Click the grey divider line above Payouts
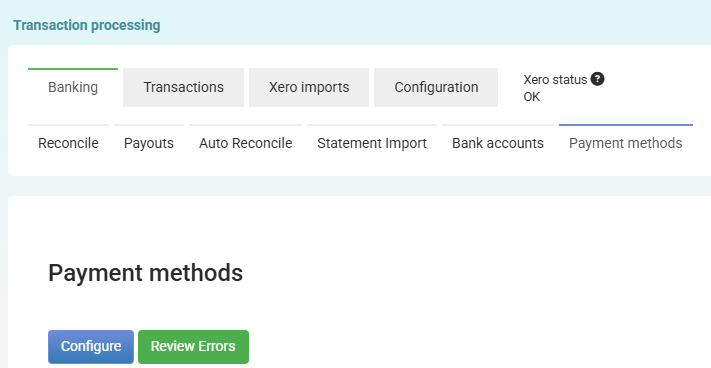The height and width of the screenshot is (368, 711). (x=149, y=125)
